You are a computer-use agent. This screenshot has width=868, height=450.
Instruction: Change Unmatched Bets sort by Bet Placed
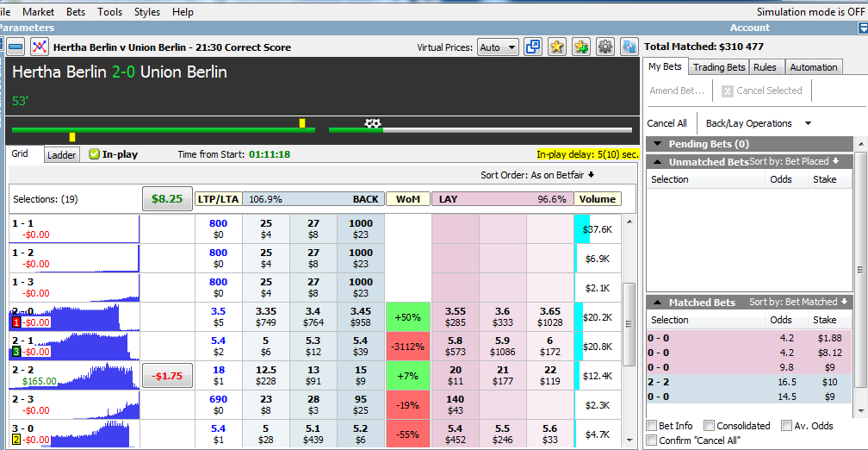point(794,162)
